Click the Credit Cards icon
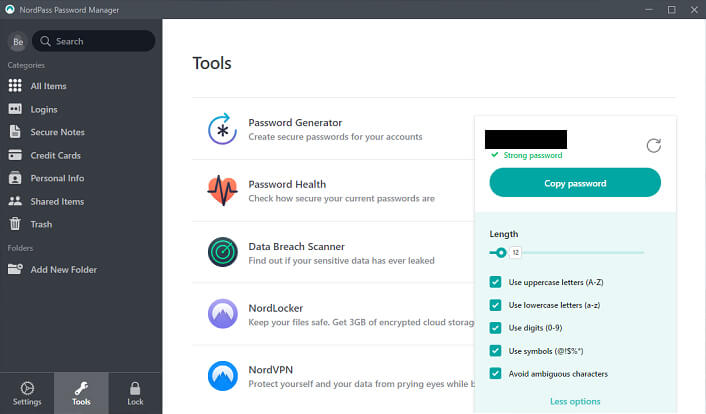This screenshot has width=706, height=414. pyautogui.click(x=15, y=155)
